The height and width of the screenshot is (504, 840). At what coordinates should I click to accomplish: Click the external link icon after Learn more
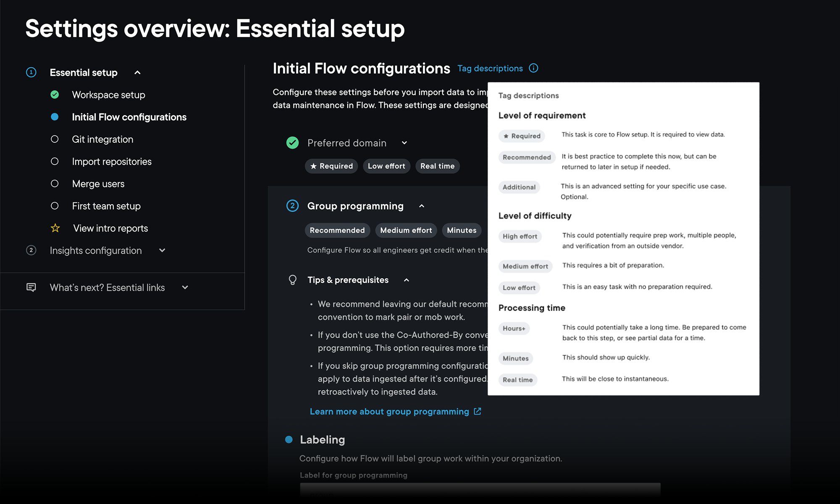(478, 411)
